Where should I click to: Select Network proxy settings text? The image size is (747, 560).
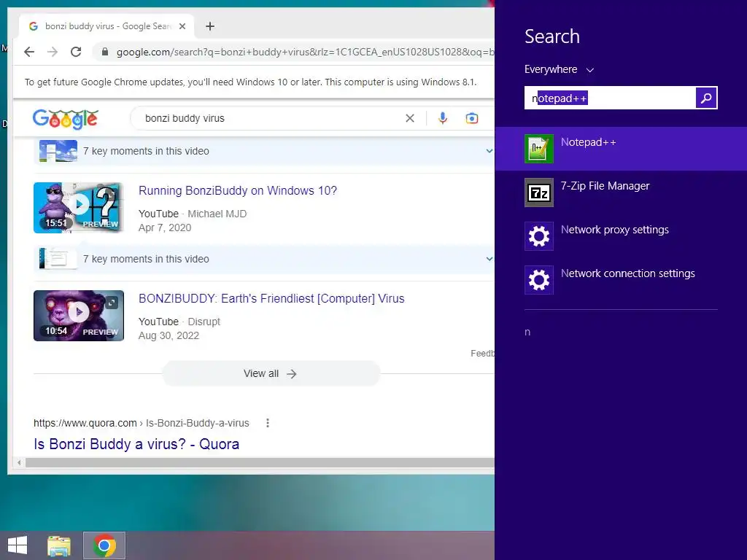click(614, 230)
